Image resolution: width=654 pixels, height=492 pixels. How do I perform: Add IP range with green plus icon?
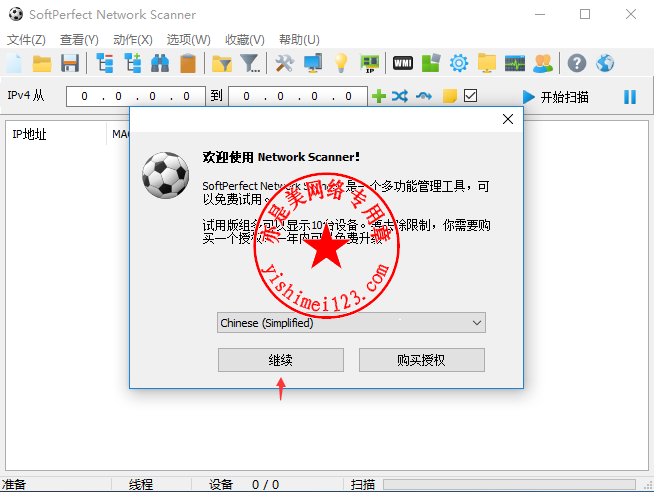[379, 96]
